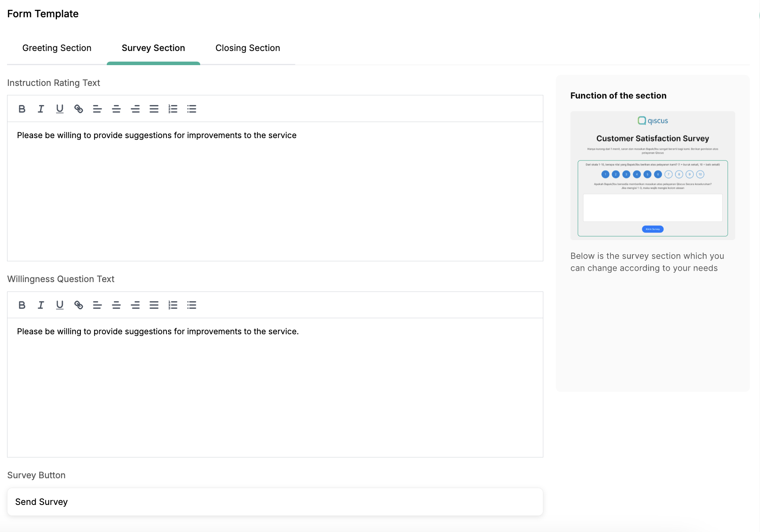Toggle Bold in Willingness Question Text toolbar
760x532 pixels.
click(22, 305)
